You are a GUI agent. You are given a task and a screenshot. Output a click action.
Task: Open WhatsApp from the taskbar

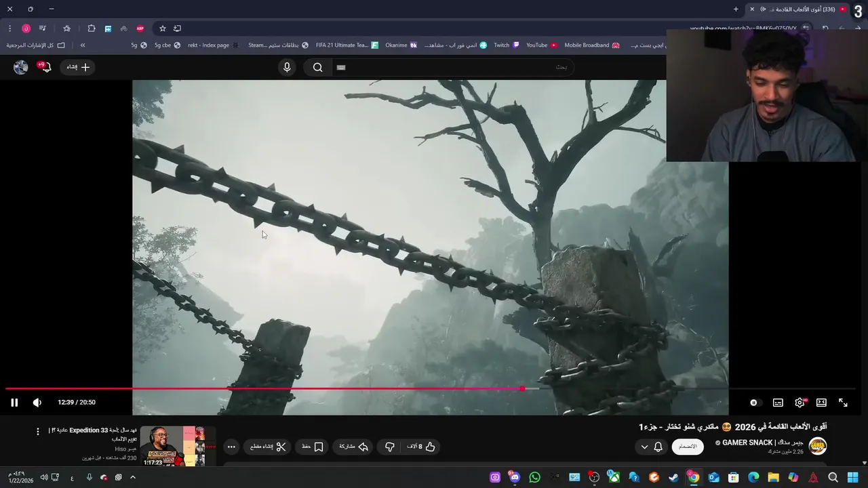pyautogui.click(x=534, y=478)
